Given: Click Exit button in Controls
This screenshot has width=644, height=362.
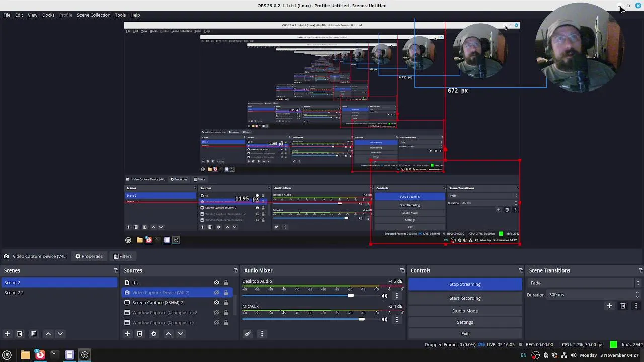Looking at the screenshot, I should [465, 334].
